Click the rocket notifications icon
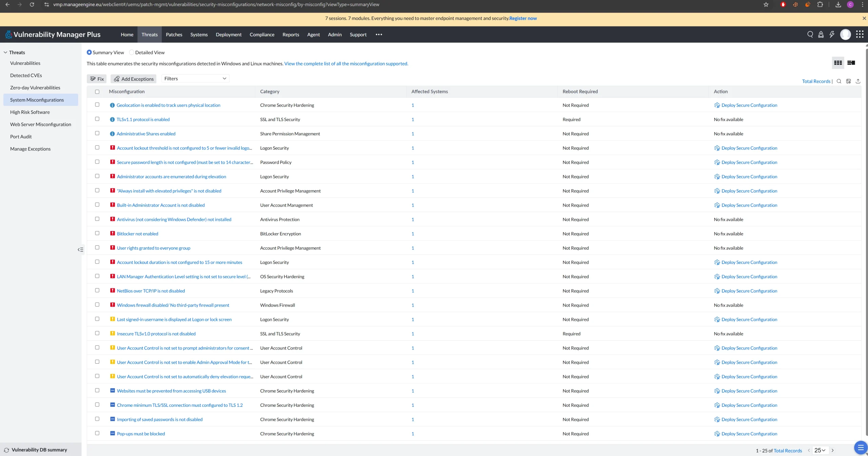Image resolution: width=868 pixels, height=456 pixels. (821, 34)
